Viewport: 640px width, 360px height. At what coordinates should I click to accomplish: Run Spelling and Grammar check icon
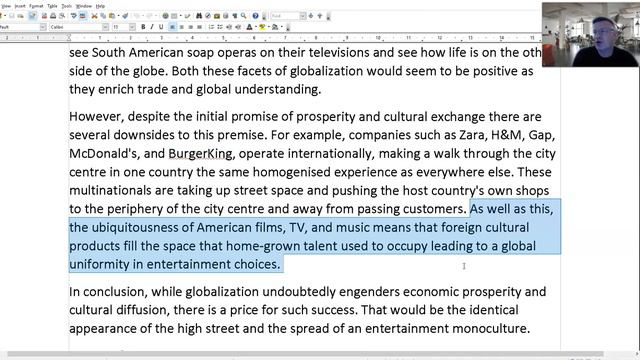coord(73,16)
